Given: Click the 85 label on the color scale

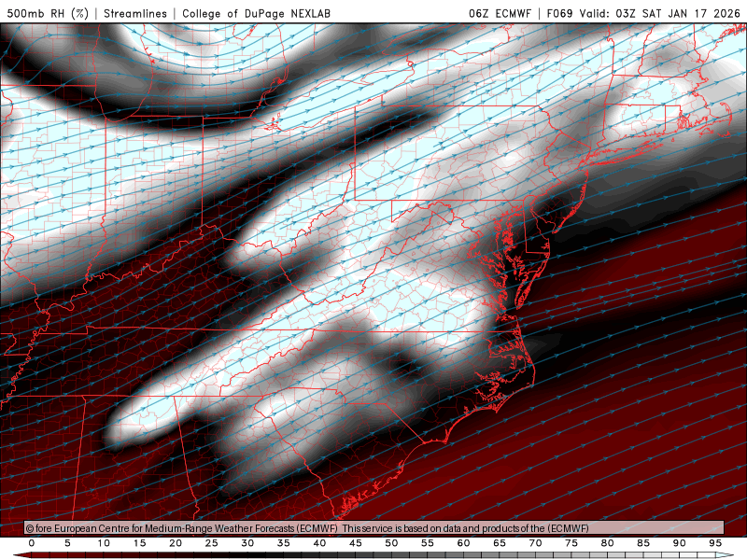Looking at the screenshot, I should coord(643,543).
